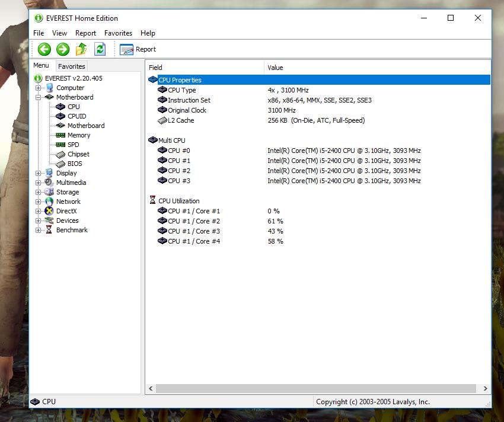
Task: Expand the Benchmark tree node
Action: [x=39, y=230]
